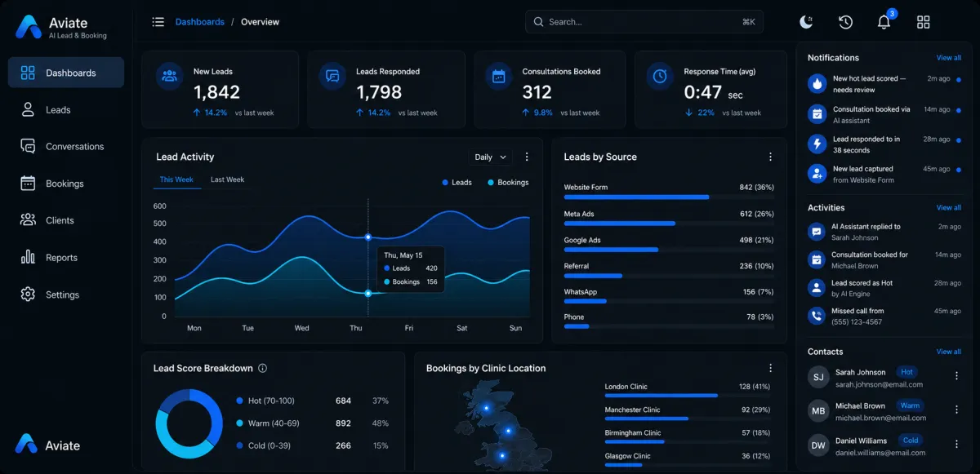
Task: Click the Dashboards breadcrumb link
Action: click(200, 22)
